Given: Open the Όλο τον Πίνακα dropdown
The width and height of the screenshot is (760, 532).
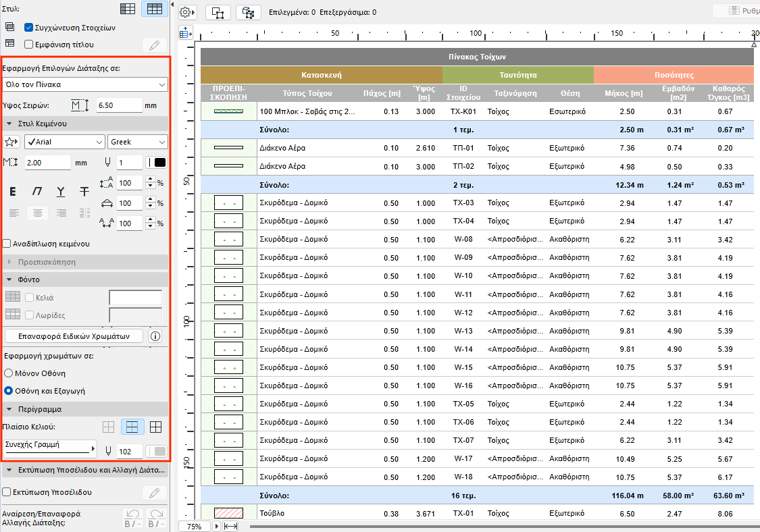Looking at the screenshot, I should [x=84, y=84].
